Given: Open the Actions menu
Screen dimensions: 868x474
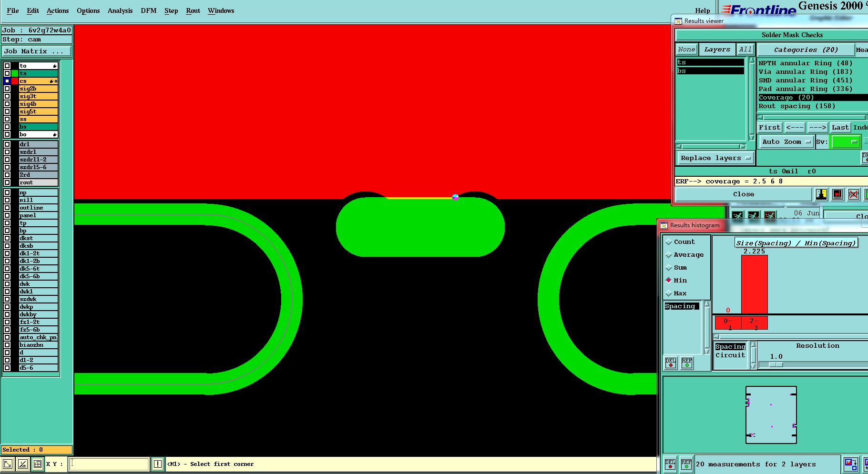Looking at the screenshot, I should pos(58,10).
